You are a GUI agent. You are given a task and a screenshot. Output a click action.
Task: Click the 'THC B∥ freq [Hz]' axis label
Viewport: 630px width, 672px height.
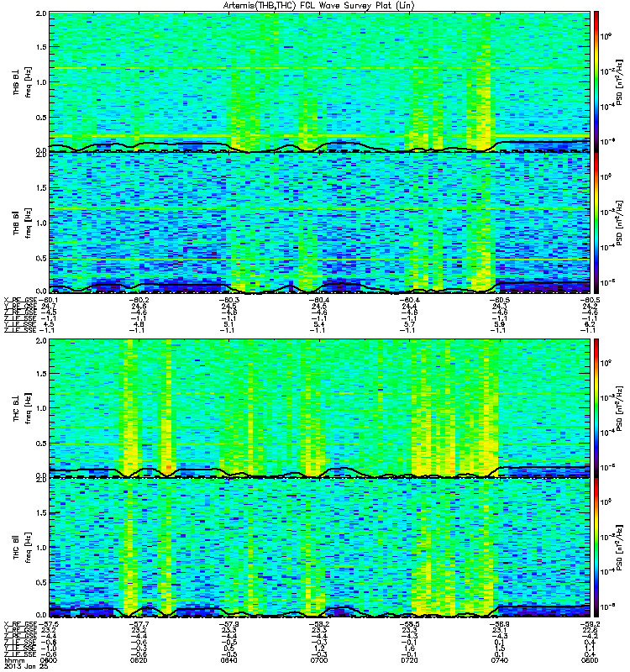[22, 548]
